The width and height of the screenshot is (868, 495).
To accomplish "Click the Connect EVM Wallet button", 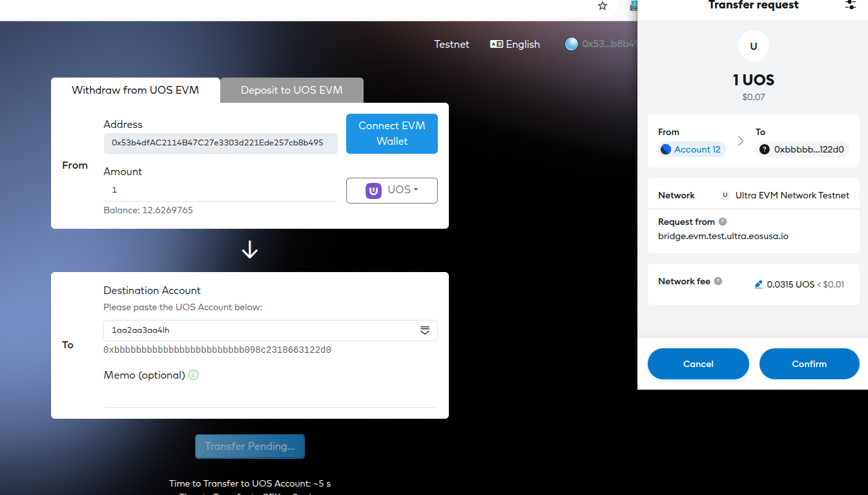I will click(392, 134).
